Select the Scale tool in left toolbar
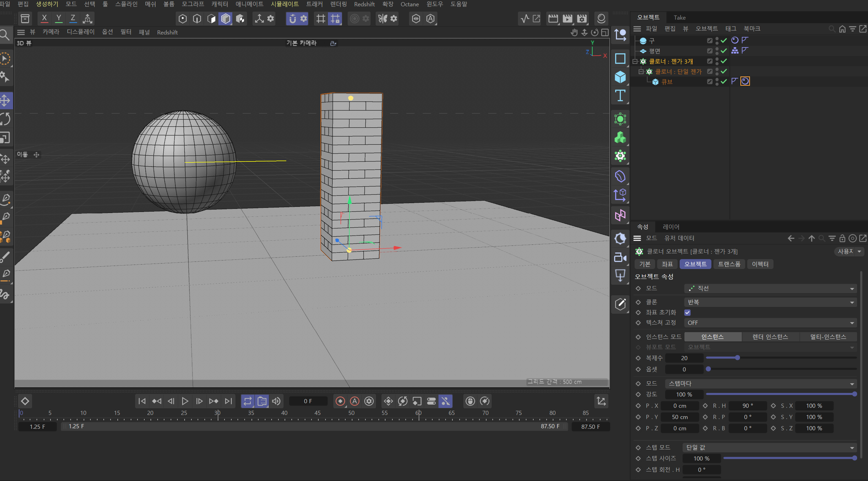 [5, 138]
